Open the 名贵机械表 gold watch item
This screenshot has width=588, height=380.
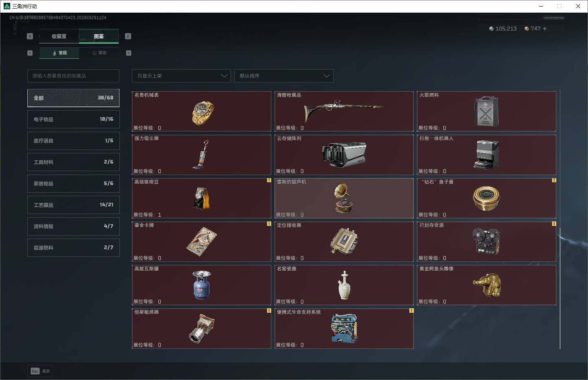coord(201,111)
